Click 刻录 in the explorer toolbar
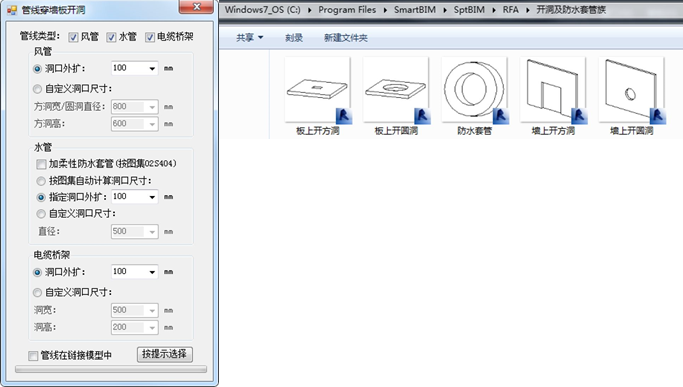This screenshot has width=683, height=387. (294, 38)
